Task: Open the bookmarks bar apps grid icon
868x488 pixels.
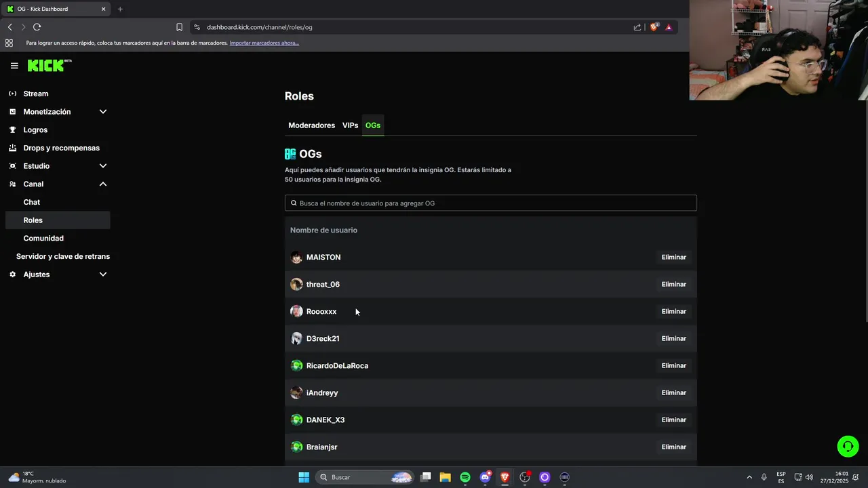Action: click(9, 43)
